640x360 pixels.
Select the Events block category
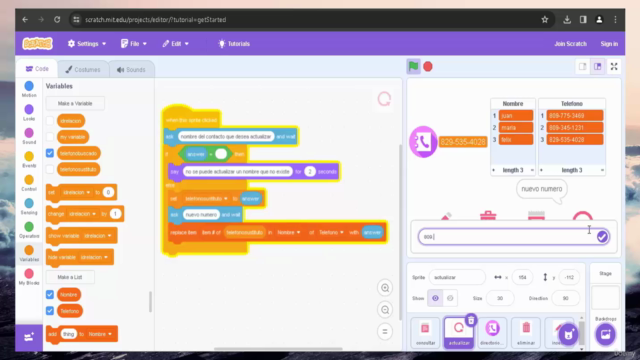tap(29, 160)
